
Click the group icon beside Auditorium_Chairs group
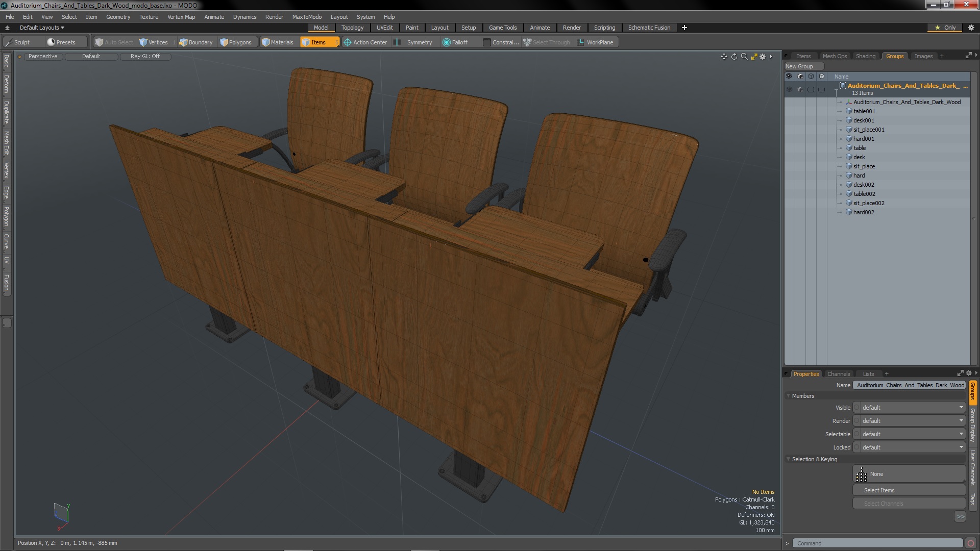click(843, 86)
